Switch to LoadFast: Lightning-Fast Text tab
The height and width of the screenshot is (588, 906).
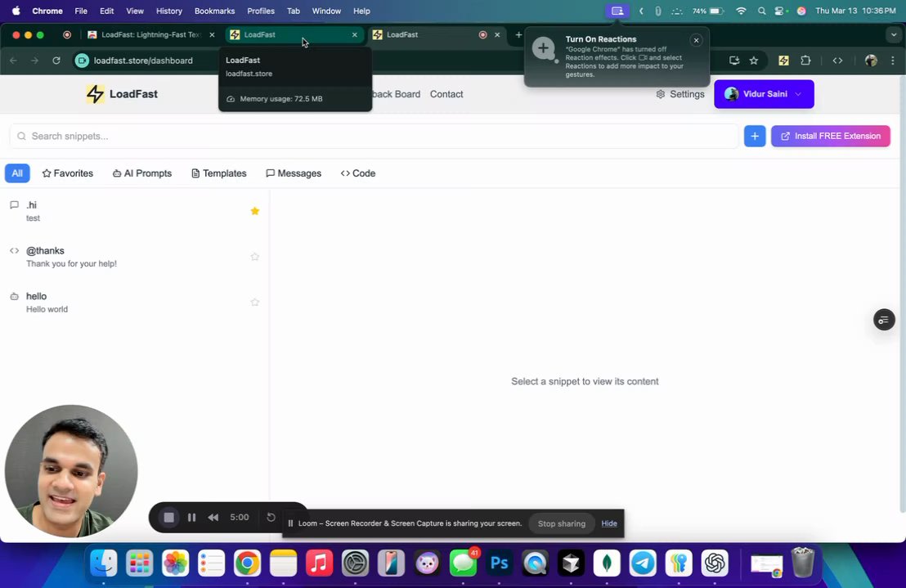pyautogui.click(x=150, y=34)
